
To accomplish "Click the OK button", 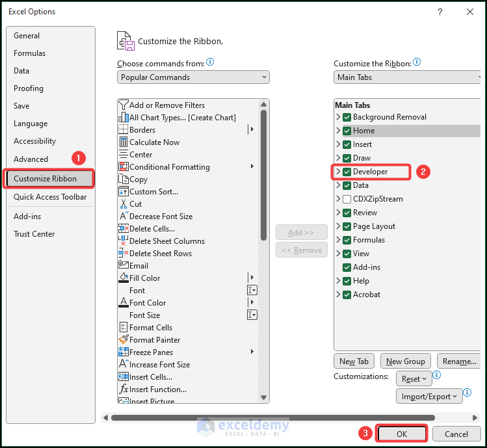I will [x=402, y=434].
